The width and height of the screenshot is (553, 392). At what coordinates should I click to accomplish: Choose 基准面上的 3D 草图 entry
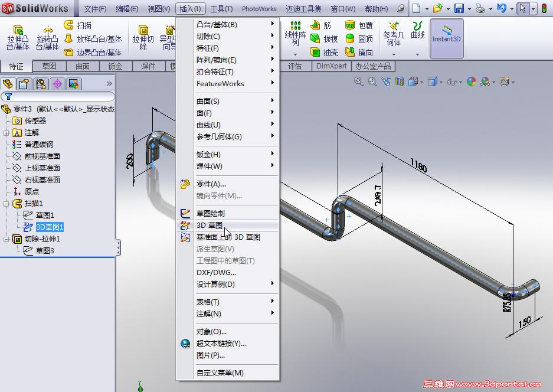coord(227,237)
